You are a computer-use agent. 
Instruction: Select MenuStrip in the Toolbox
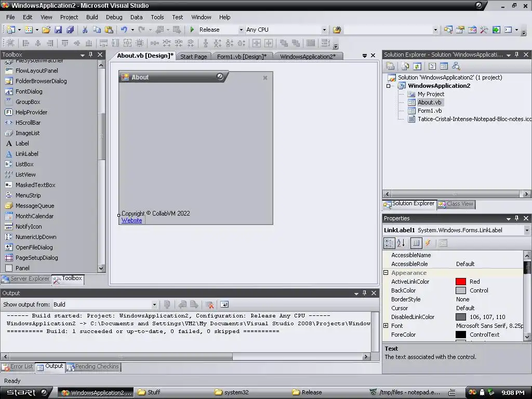point(28,195)
